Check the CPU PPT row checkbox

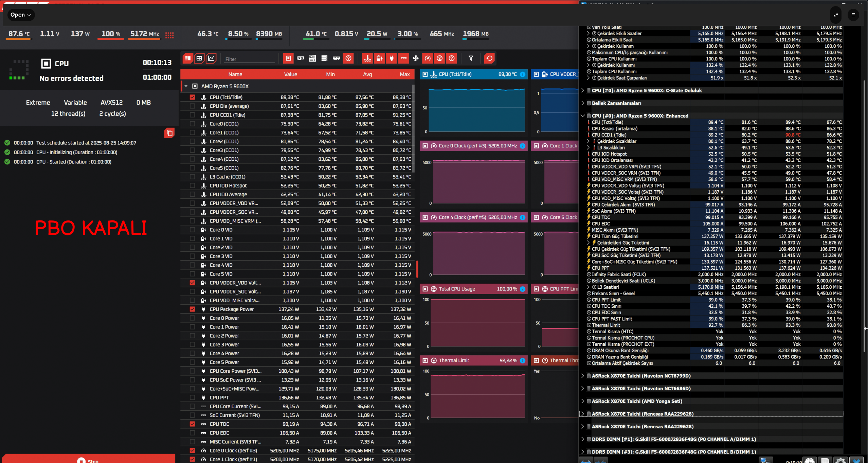click(x=193, y=397)
